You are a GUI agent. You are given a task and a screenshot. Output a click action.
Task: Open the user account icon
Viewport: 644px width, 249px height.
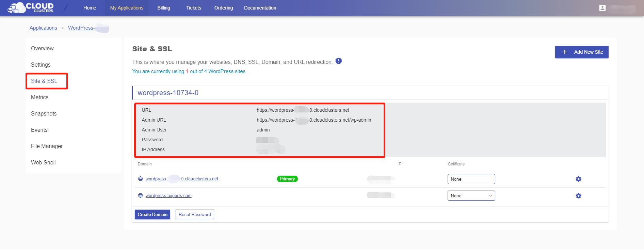pyautogui.click(x=602, y=8)
